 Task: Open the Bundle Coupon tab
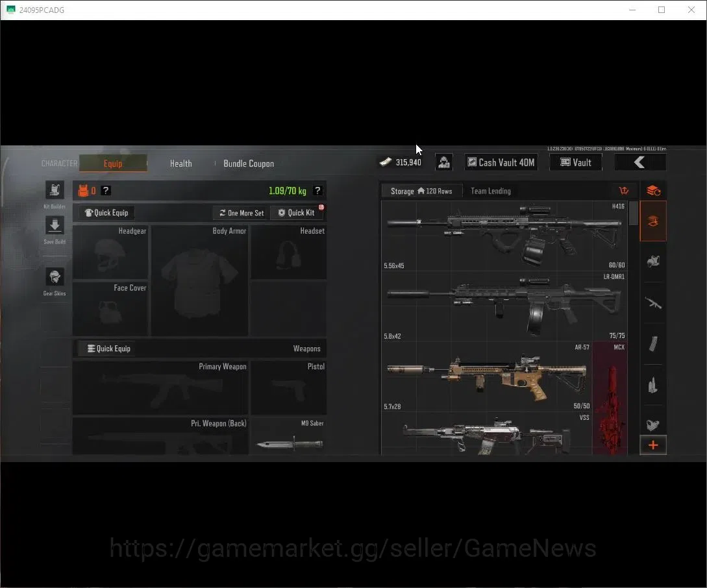pyautogui.click(x=249, y=164)
